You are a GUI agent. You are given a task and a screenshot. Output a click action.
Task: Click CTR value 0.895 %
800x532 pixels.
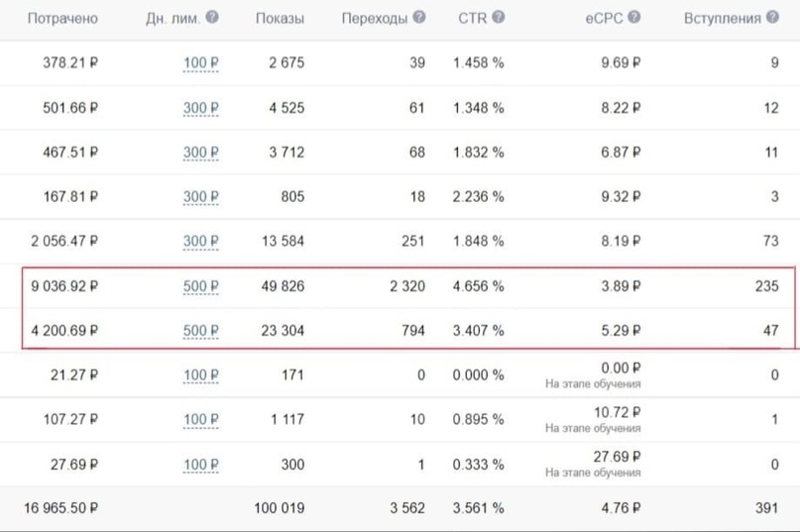point(479,419)
